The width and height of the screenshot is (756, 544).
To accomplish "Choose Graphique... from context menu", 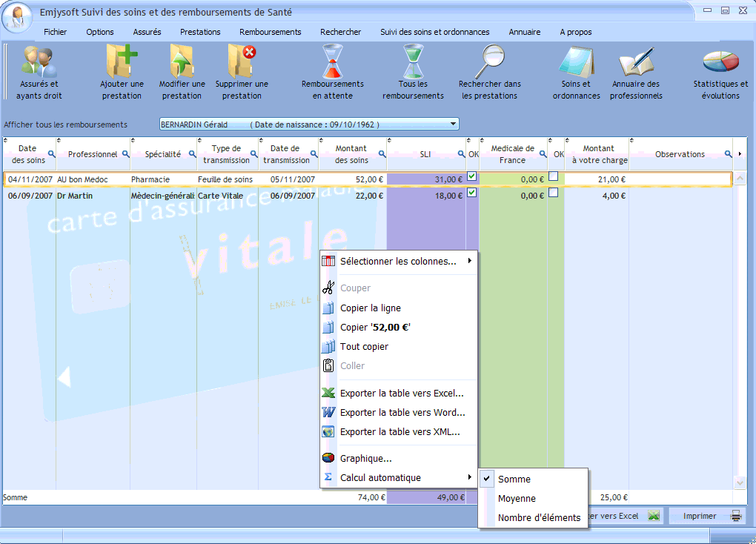I will point(399,459).
